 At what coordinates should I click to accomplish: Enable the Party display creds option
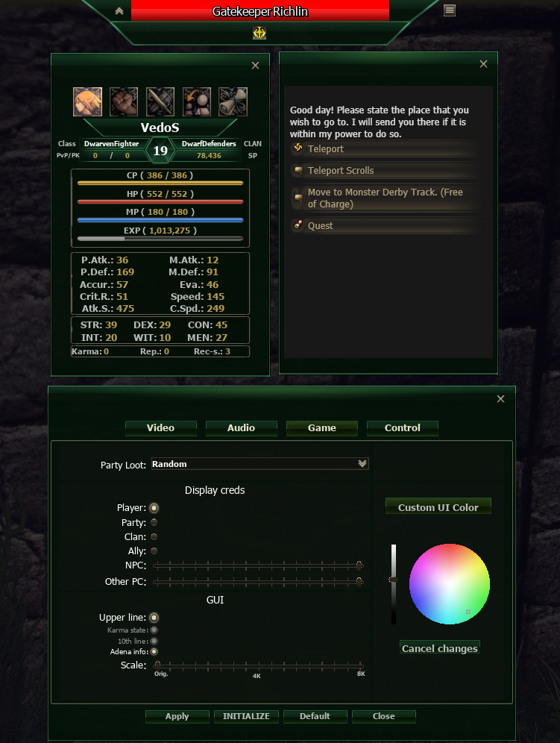(154, 522)
